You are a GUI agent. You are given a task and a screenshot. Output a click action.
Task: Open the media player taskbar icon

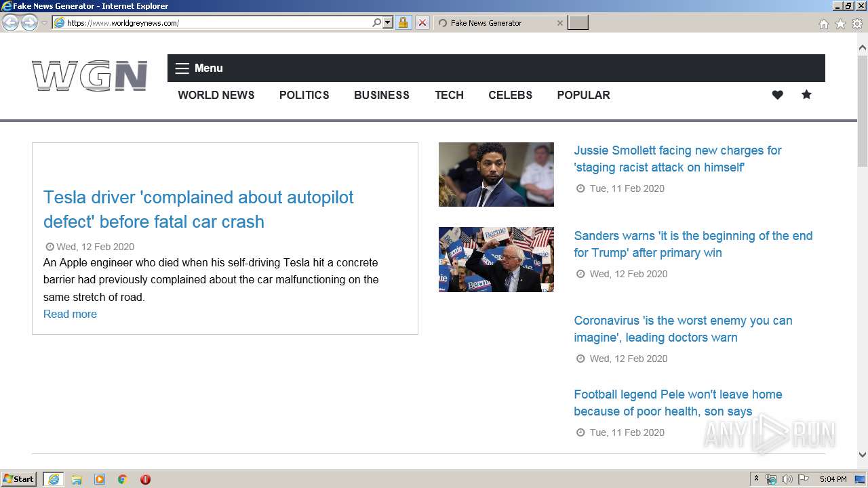tap(100, 479)
